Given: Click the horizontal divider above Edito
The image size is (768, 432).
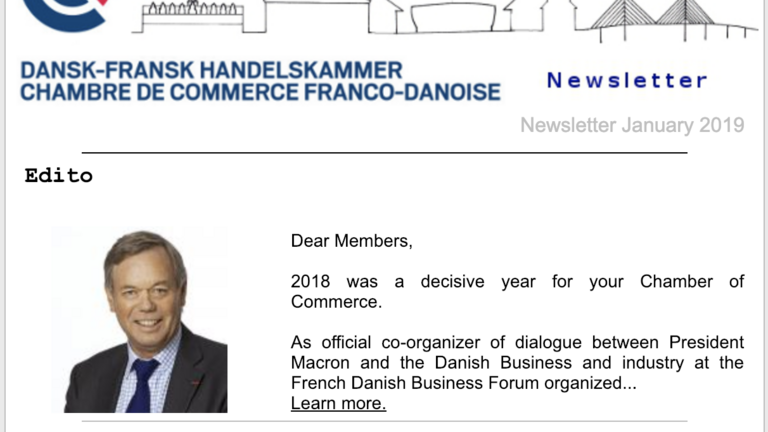Looking at the screenshot, I should pos(384,153).
